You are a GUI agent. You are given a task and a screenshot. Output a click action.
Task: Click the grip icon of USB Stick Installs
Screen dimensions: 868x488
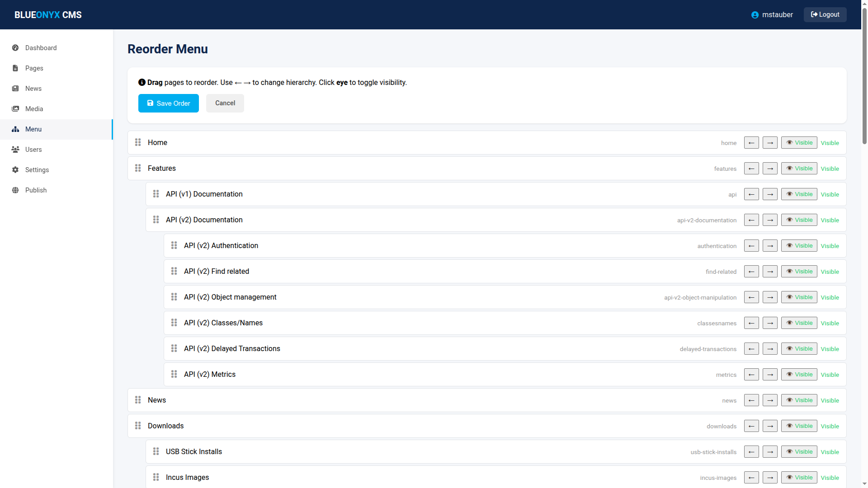pos(156,451)
